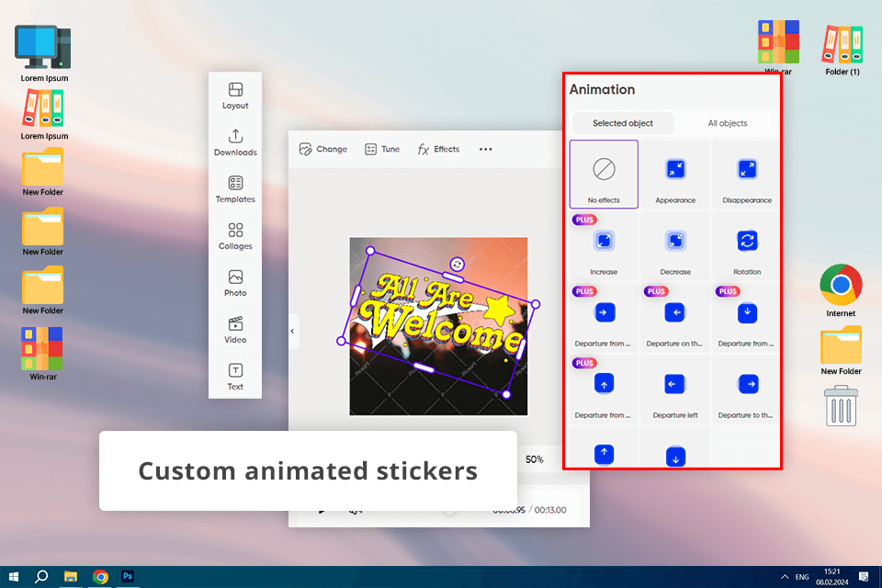Open the Lorem Ipsum computer desktop icon
This screenshot has width=882, height=588.
[x=44, y=53]
